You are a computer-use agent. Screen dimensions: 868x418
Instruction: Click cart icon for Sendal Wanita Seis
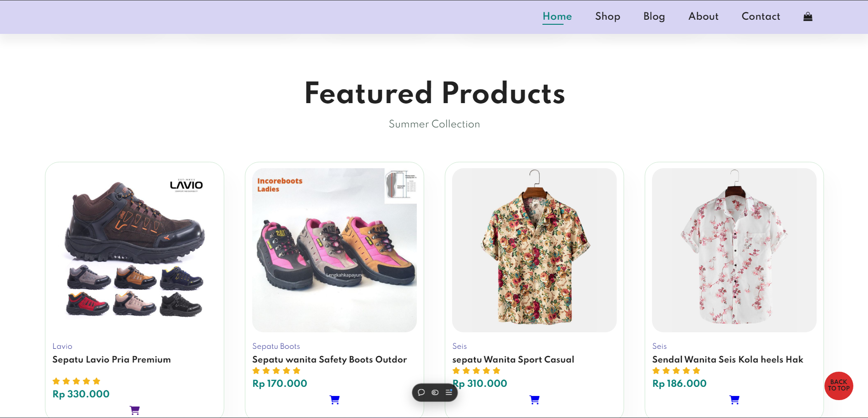click(735, 400)
